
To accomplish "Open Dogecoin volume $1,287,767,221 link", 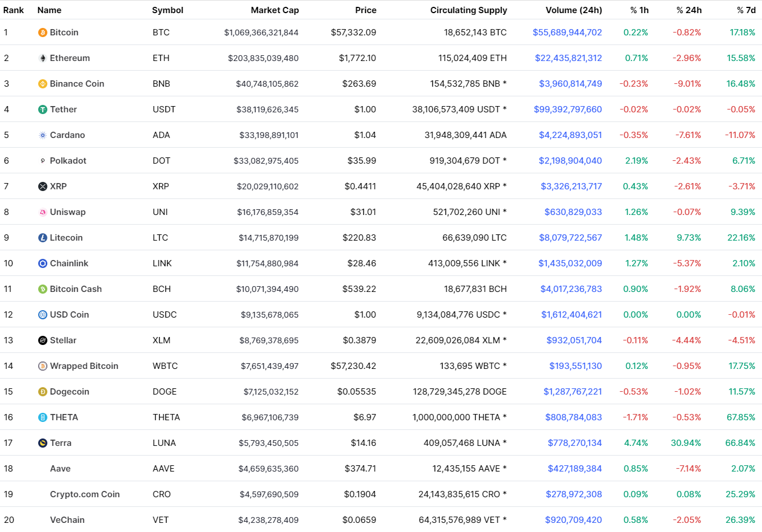I will pos(573,392).
